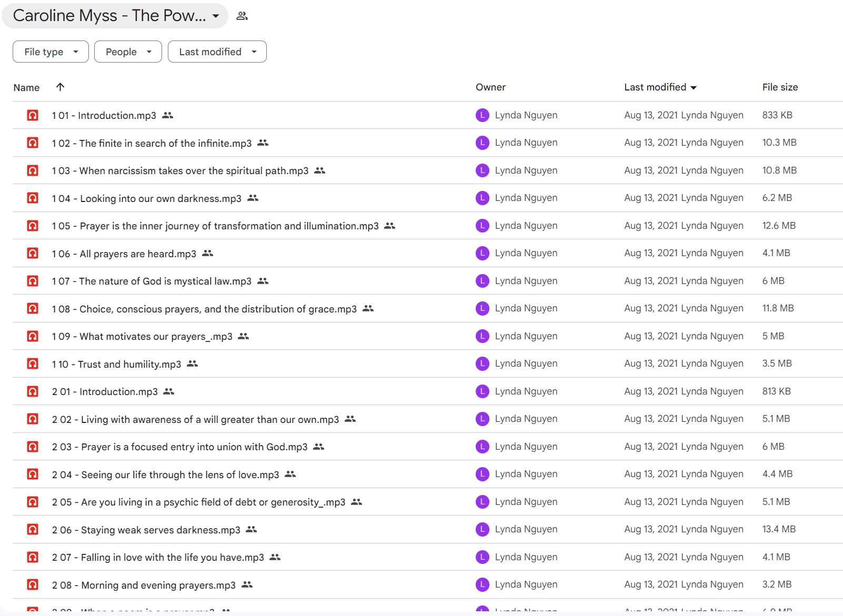Click shared icon next to 1 09 - What motivates our prayers
This screenshot has width=843, height=616.
[x=243, y=336]
